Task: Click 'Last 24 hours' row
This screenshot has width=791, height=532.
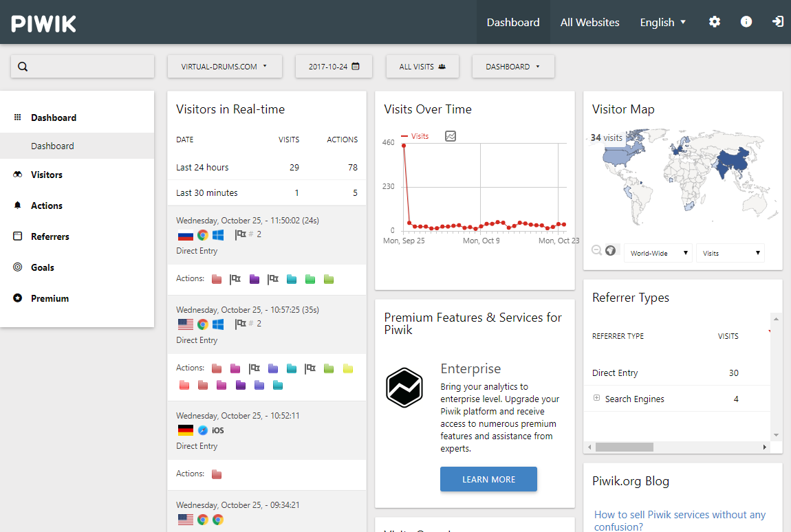Action: pos(267,167)
